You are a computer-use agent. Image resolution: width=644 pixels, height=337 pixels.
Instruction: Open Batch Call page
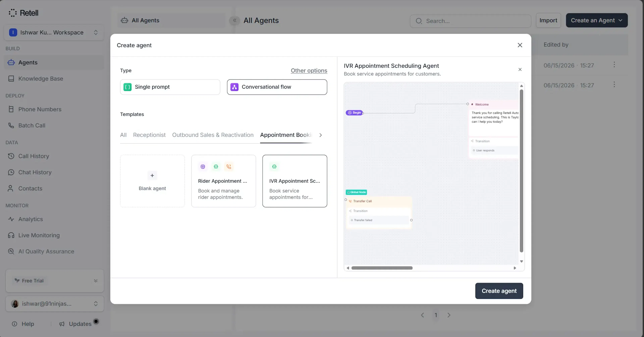coord(54,126)
